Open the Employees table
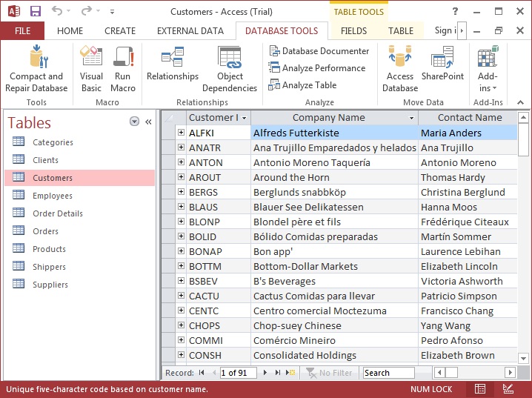The image size is (532, 398). pyautogui.click(x=80, y=196)
